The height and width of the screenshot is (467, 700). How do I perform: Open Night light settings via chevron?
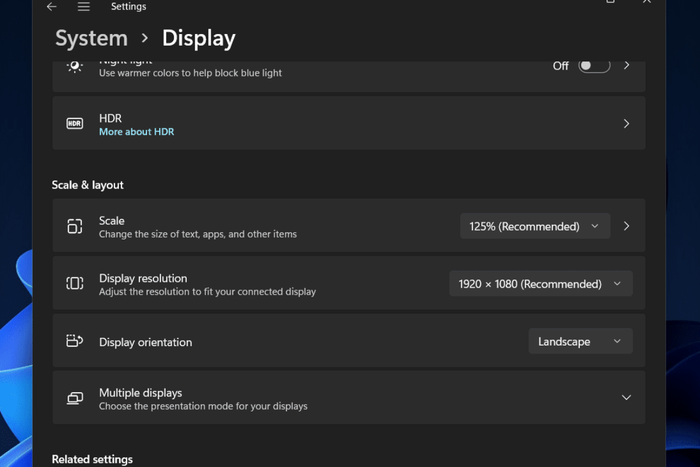[626, 66]
